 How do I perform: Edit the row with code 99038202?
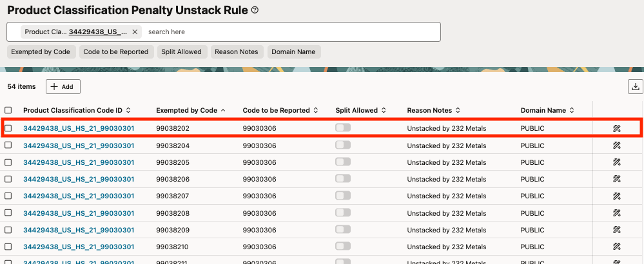coord(616,128)
